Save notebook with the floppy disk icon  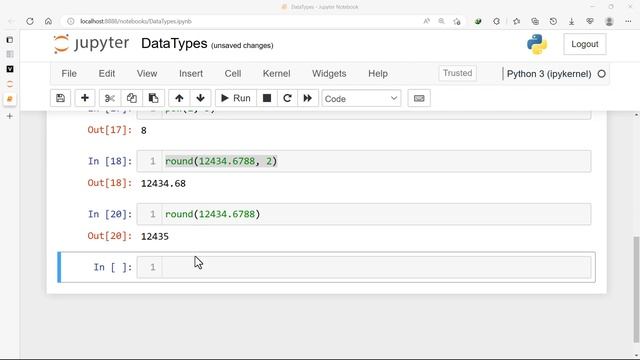60,98
